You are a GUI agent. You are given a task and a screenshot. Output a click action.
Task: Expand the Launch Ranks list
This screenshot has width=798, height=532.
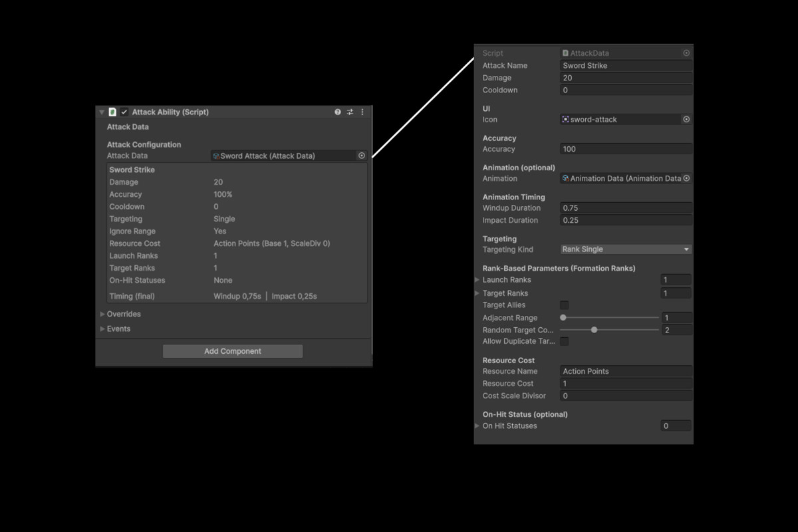coord(478,279)
